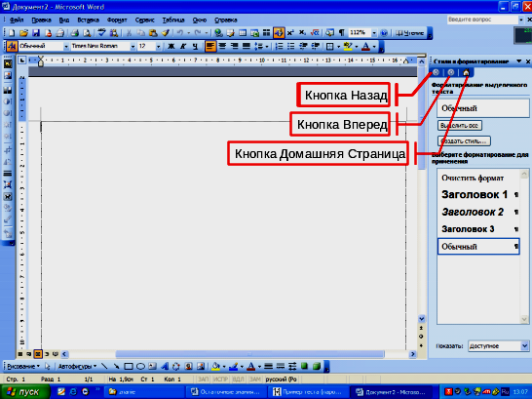This screenshot has width=532, height=399.
Task: Open task pane title dropdown arrow
Action: point(519,61)
